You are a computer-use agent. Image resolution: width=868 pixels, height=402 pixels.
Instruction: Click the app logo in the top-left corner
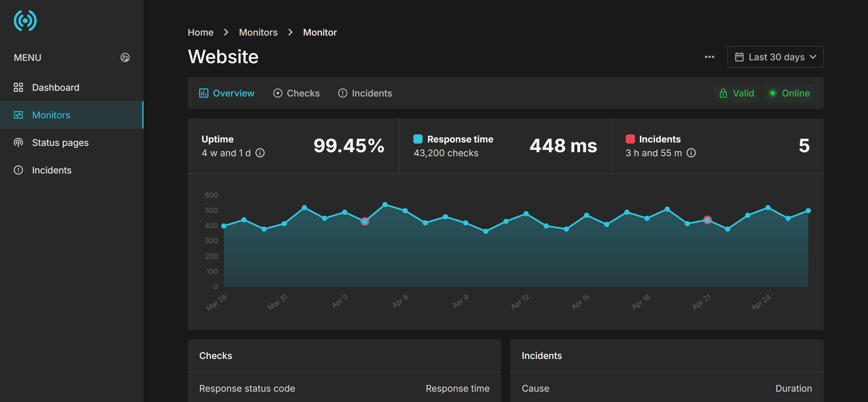[x=25, y=21]
